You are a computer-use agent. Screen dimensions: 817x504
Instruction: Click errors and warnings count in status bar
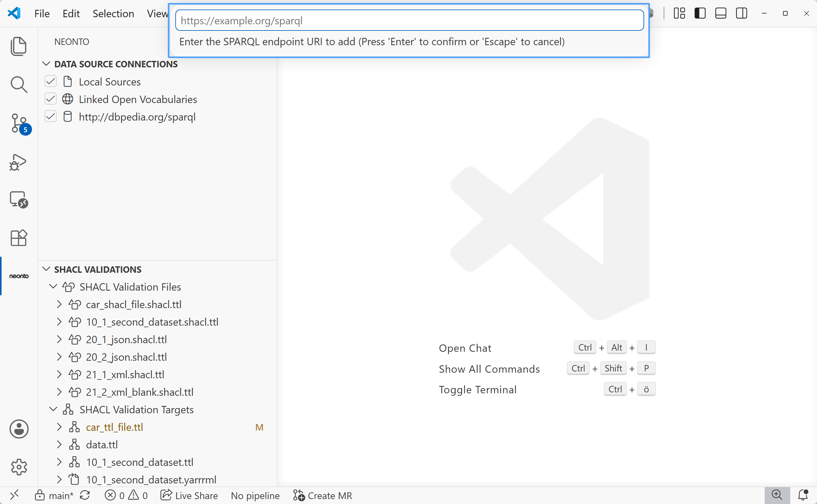tap(126, 496)
